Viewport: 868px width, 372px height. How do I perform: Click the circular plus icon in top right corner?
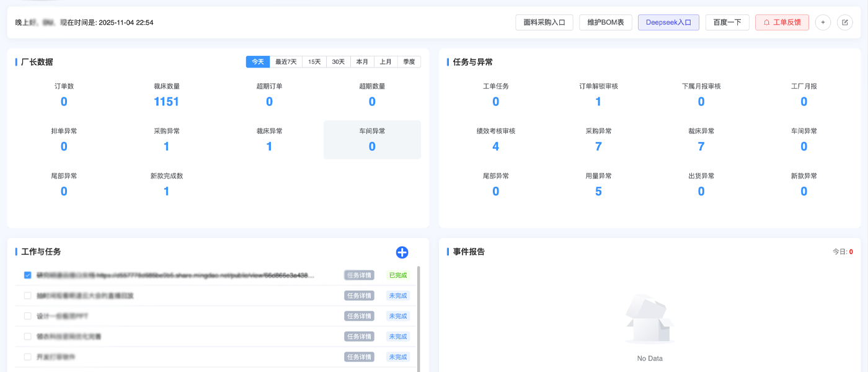(x=823, y=22)
